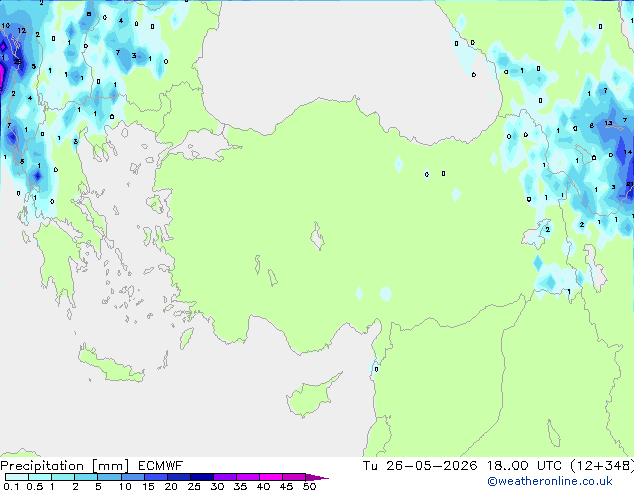Click the legend label '15'
The image size is (634, 490).
coord(148,486)
